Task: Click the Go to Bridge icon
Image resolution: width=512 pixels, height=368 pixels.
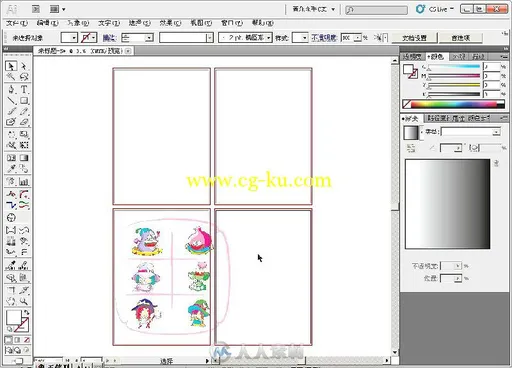Action: tap(36, 9)
